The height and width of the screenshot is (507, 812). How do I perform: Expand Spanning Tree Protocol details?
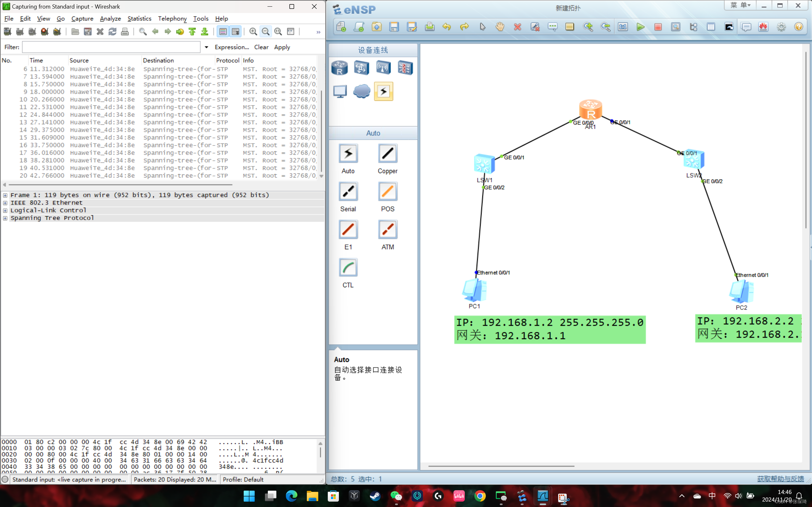(x=5, y=218)
